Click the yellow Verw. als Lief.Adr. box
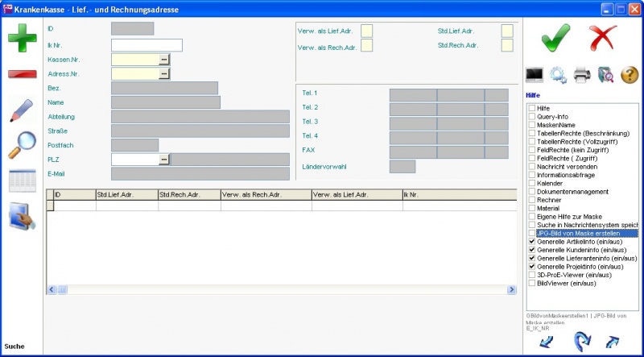This screenshot has width=644, height=357. (x=366, y=31)
